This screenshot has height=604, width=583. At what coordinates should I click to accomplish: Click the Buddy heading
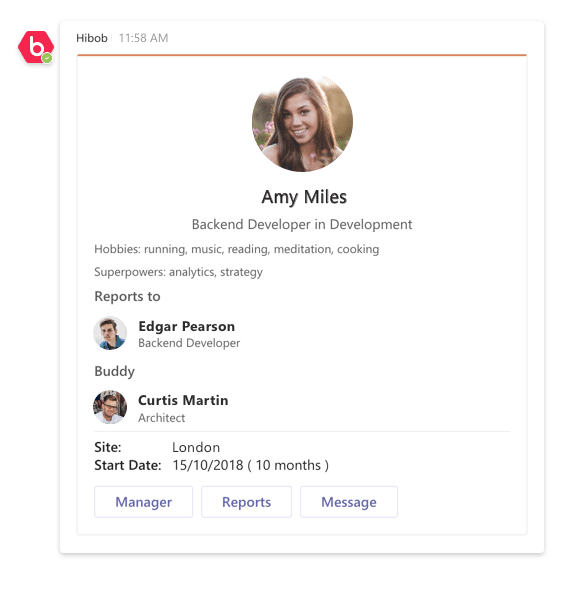click(x=114, y=371)
